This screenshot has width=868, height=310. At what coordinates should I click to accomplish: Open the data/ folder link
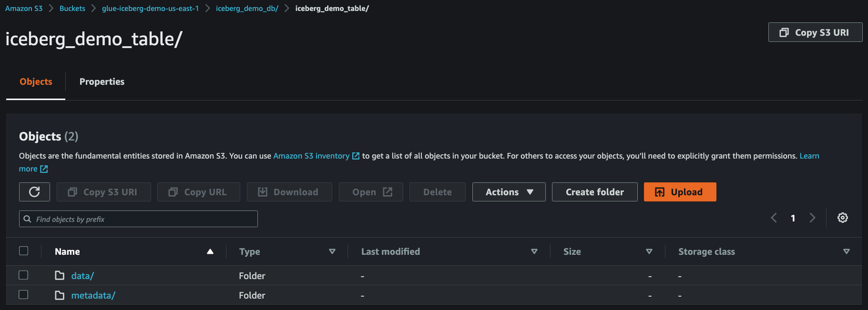point(82,276)
